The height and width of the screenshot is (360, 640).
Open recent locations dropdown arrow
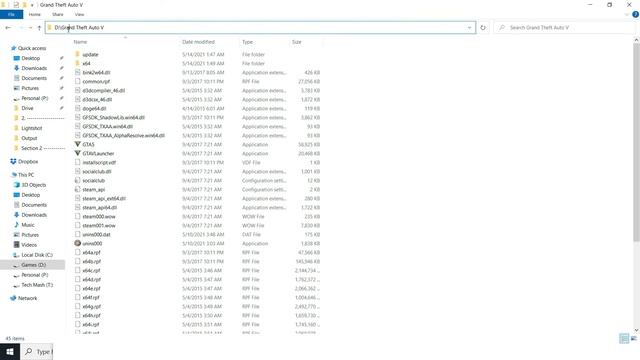(x=31, y=28)
